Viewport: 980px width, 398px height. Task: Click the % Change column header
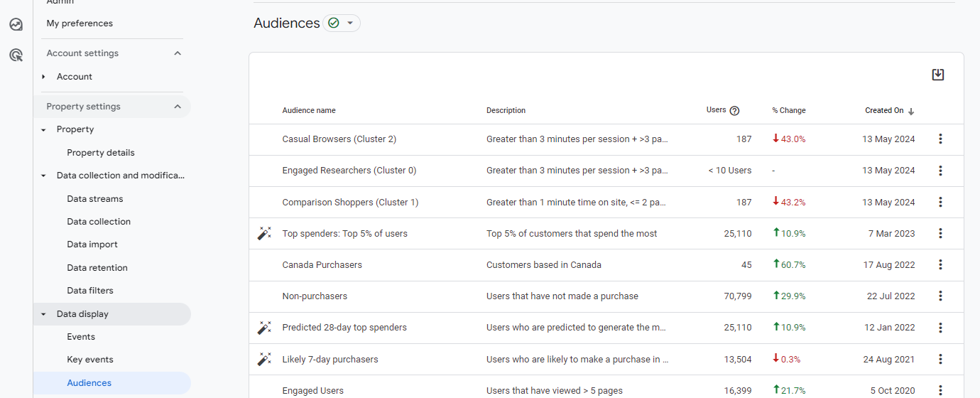point(789,111)
